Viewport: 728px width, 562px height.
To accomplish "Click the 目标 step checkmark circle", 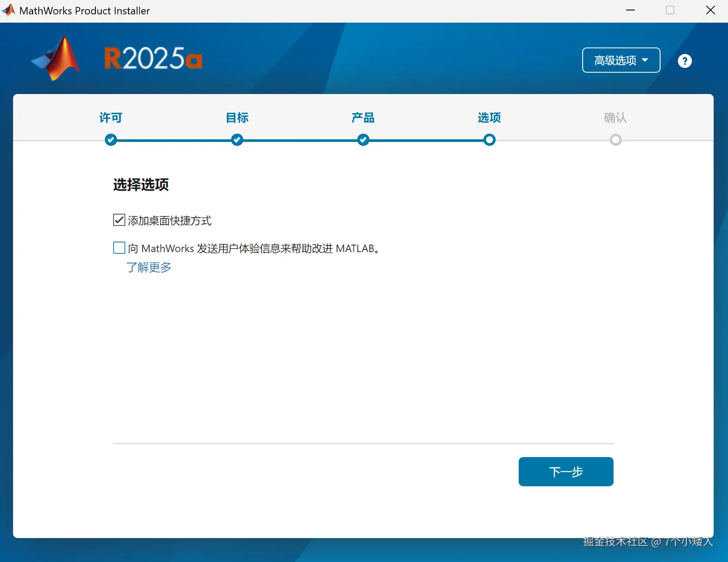I will 237,140.
